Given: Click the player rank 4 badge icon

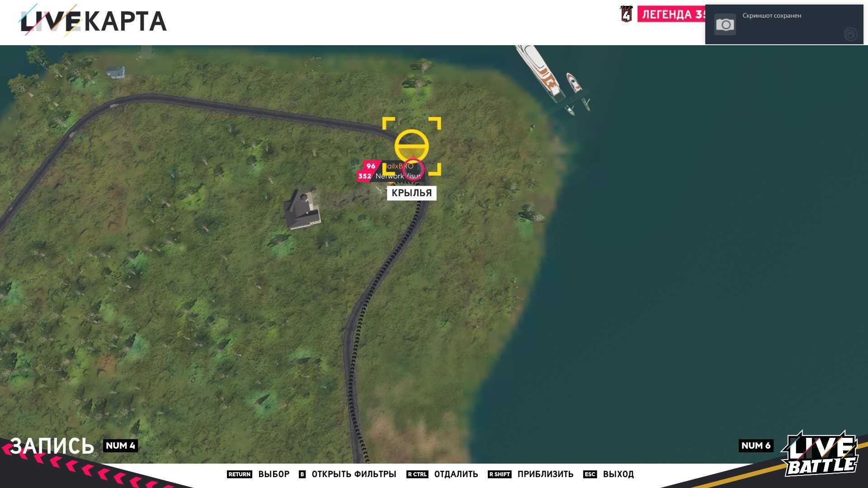Looking at the screenshot, I should coord(626,14).
